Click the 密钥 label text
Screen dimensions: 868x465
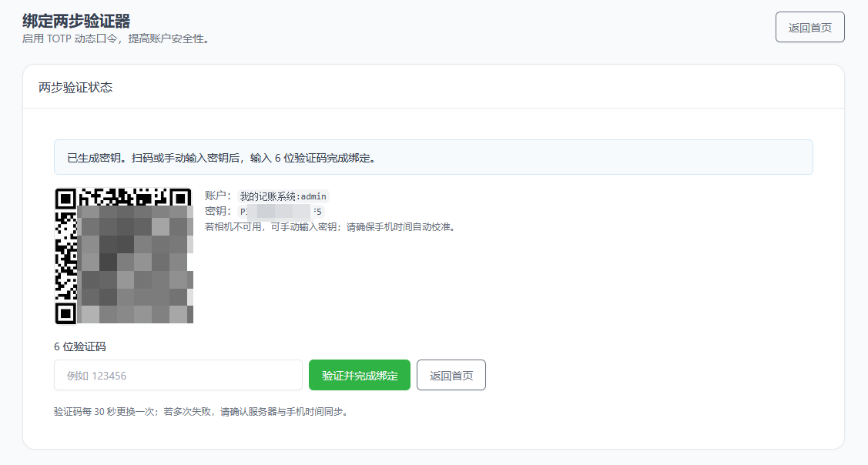tap(217, 212)
